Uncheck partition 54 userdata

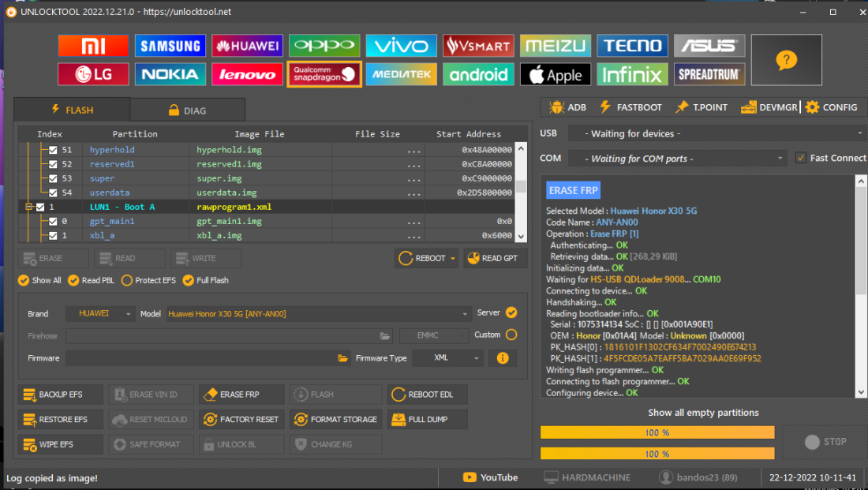coord(53,193)
